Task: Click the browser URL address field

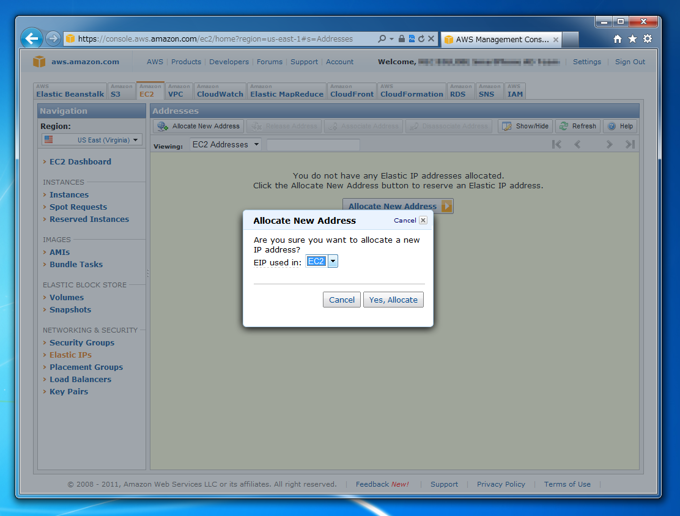Action: click(x=221, y=39)
